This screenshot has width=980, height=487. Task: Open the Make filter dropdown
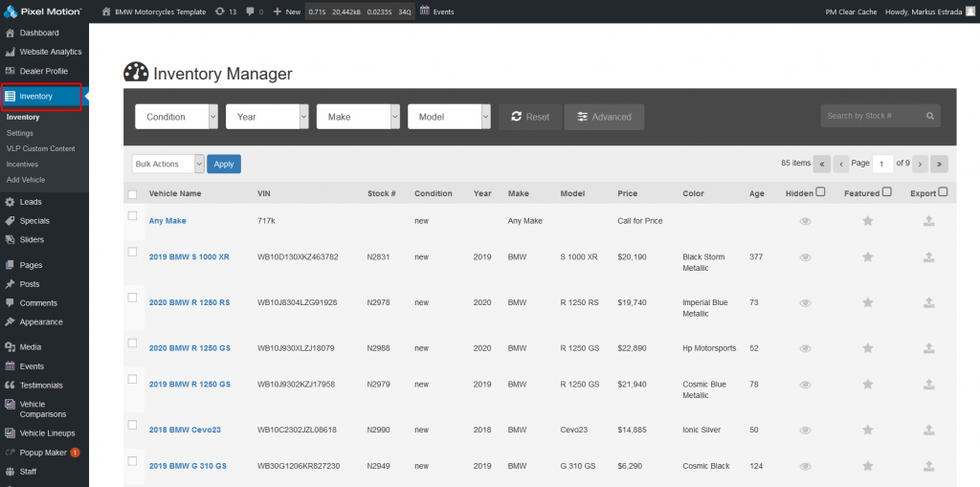[358, 117]
